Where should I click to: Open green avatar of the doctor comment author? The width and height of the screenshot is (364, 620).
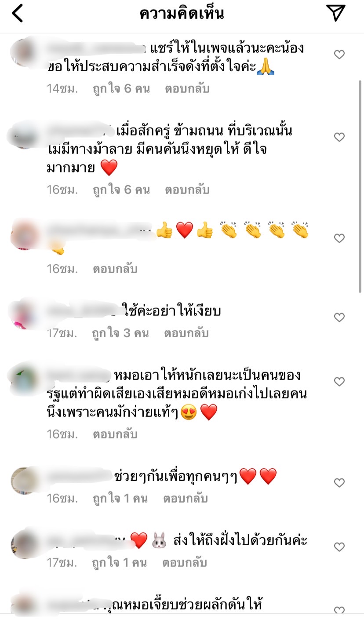point(25,378)
